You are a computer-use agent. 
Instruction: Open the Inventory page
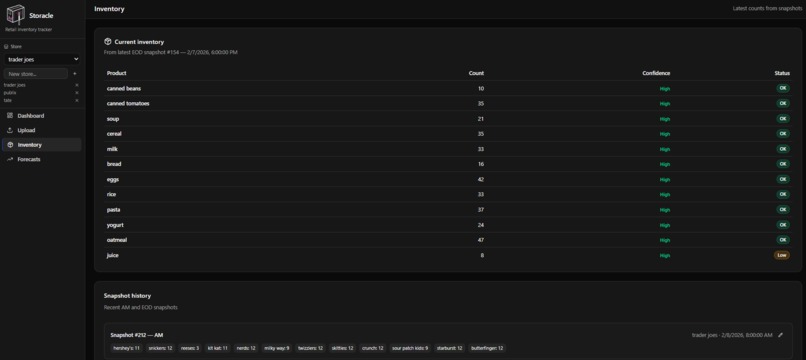[x=42, y=145]
